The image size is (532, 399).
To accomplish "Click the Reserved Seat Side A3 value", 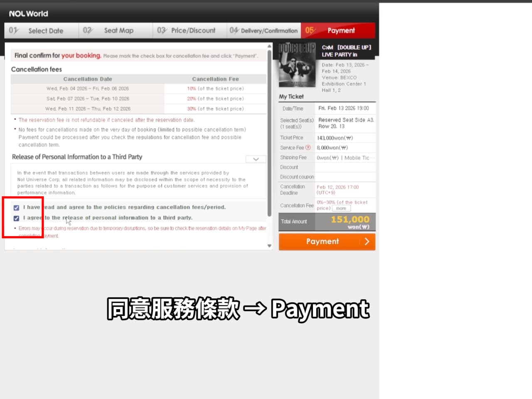I will (x=346, y=123).
